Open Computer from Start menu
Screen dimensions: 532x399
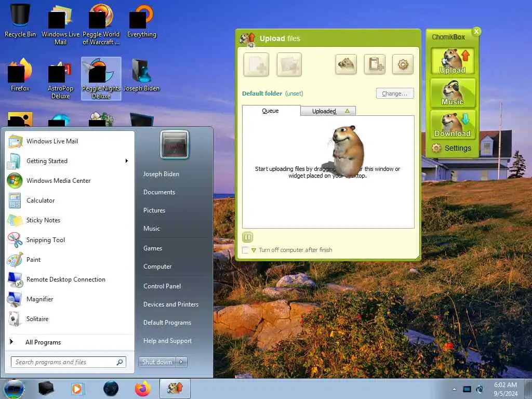point(157,267)
